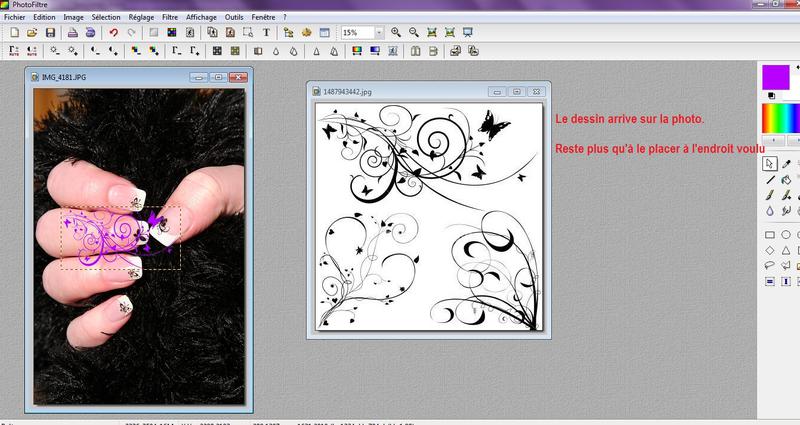
Task: Click the purple foreground color swatch
Action: 774,76
